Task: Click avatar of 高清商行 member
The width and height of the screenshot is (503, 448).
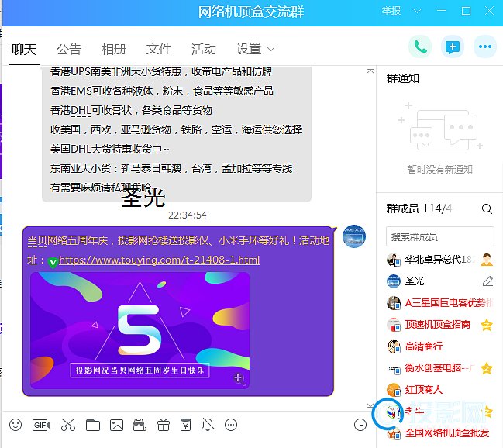Action: 394,346
